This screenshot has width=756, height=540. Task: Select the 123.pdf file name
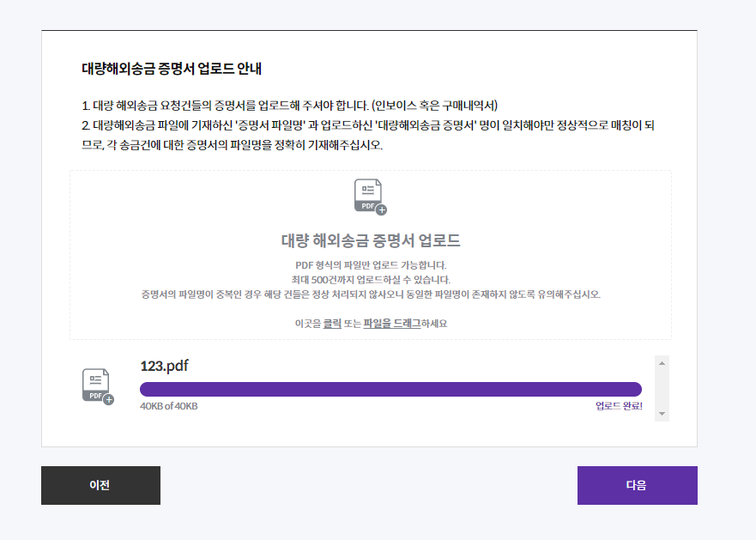click(x=164, y=366)
